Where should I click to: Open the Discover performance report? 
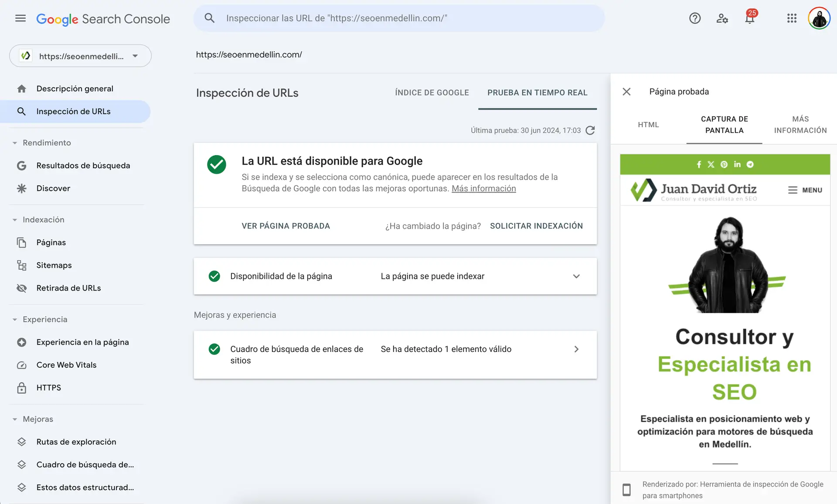point(53,188)
